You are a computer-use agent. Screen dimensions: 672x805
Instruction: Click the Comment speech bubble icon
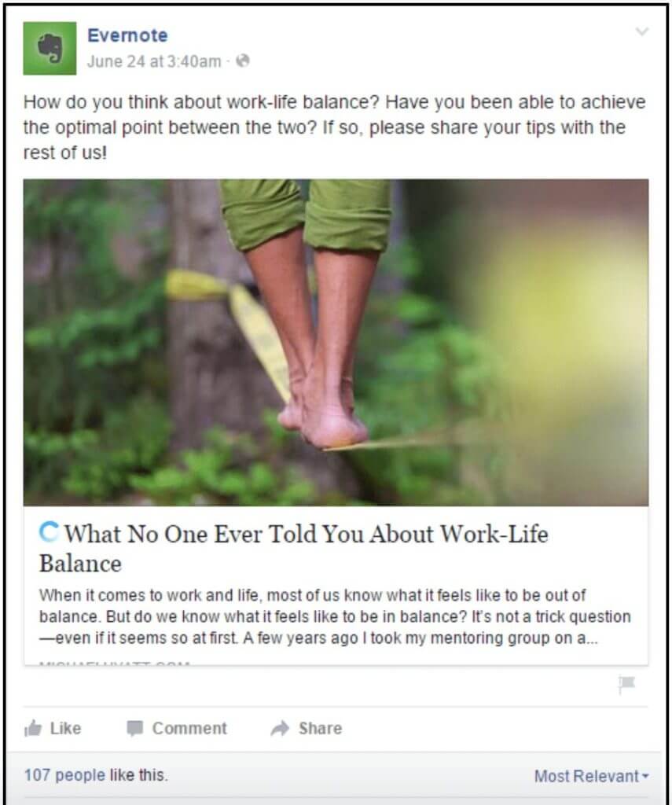pos(135,728)
